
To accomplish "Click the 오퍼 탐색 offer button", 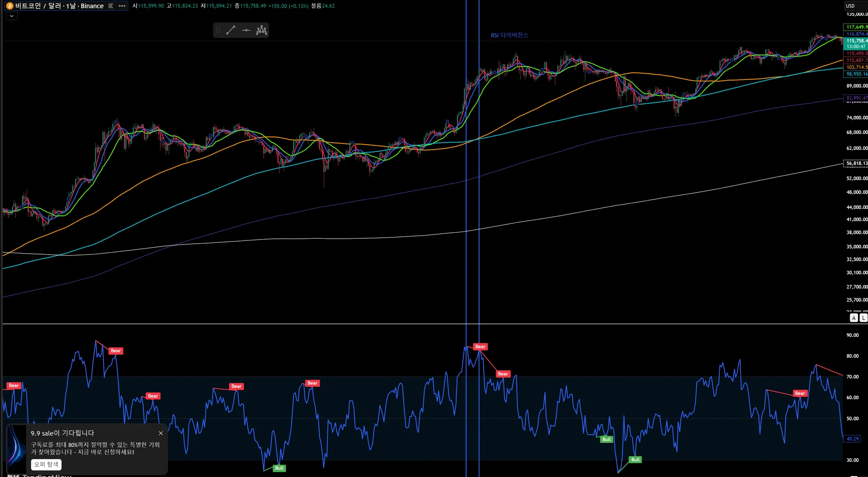I will (46, 464).
